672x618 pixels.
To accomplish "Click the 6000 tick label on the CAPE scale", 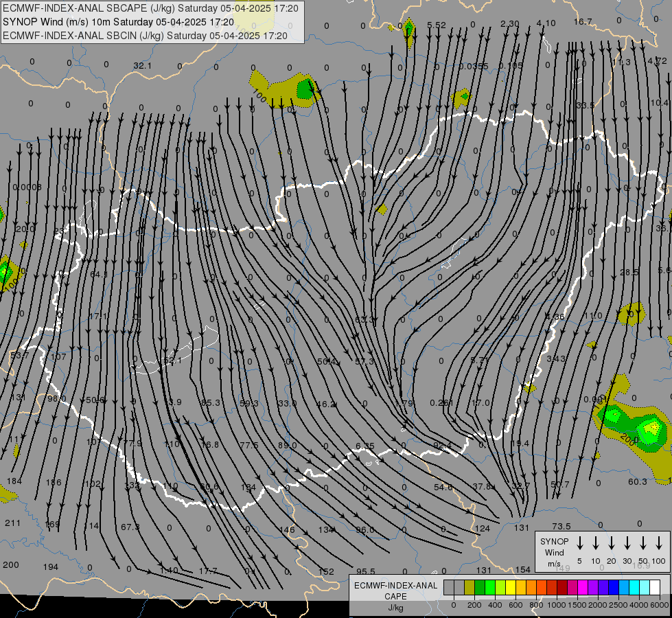I will pos(660,605).
